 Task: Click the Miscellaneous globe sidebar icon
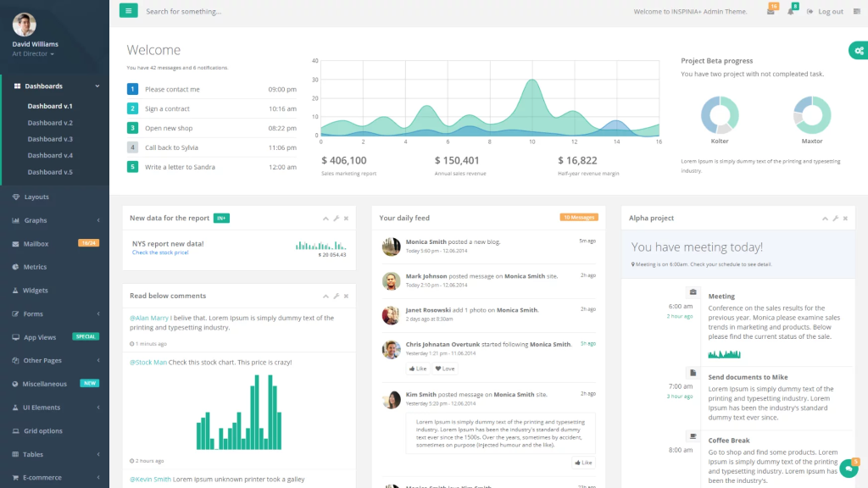15,384
